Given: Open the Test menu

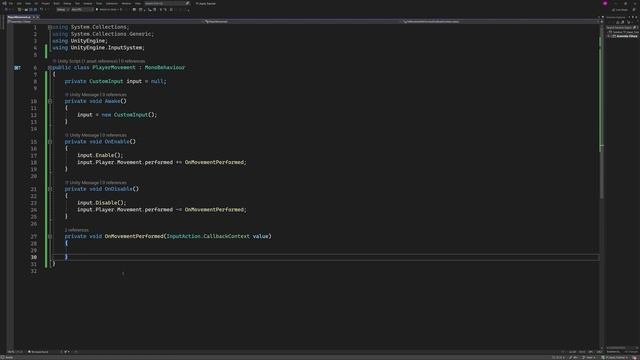Looking at the screenshot, I should (77, 3).
